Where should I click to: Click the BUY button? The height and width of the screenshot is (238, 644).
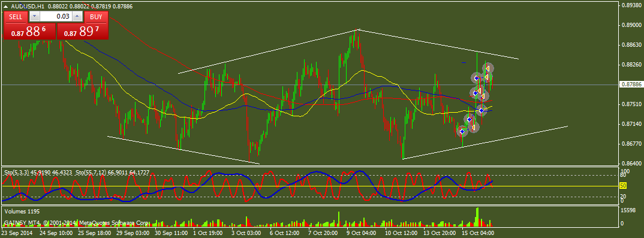pos(96,16)
